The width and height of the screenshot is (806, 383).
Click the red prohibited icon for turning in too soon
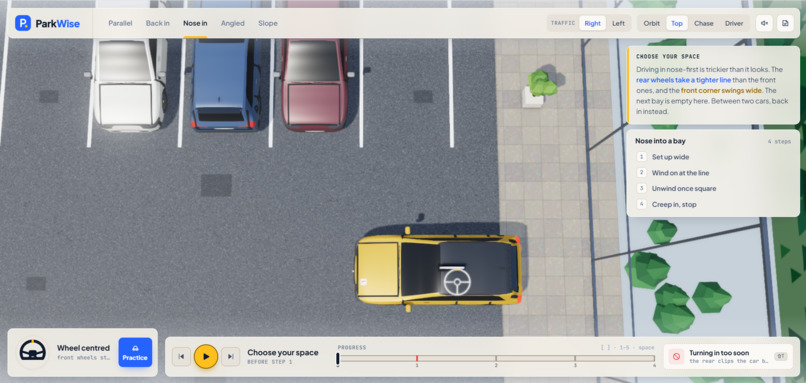coord(676,356)
